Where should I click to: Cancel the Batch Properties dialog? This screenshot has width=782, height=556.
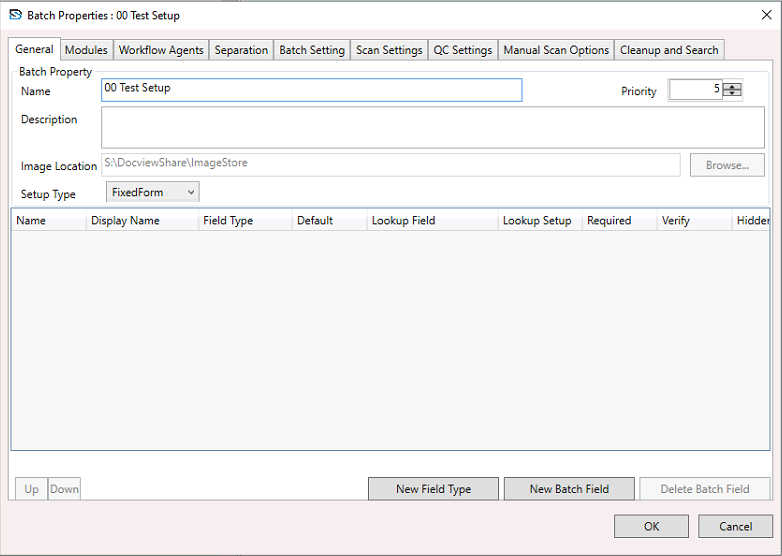coord(736,526)
